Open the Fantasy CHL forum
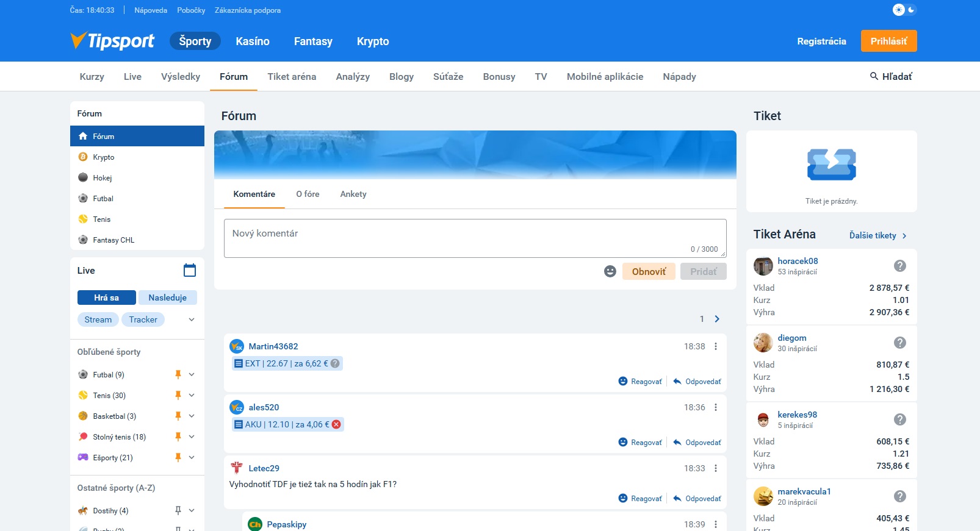Image resolution: width=980 pixels, height=531 pixels. click(x=137, y=240)
